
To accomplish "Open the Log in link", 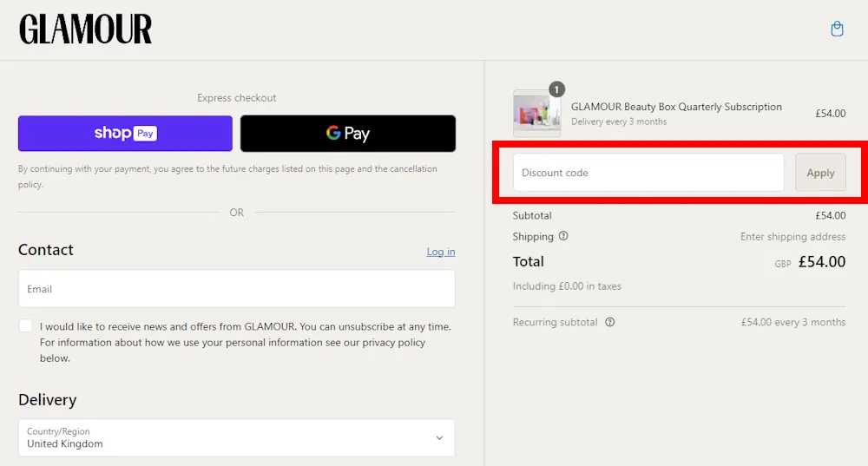I will 441,252.
